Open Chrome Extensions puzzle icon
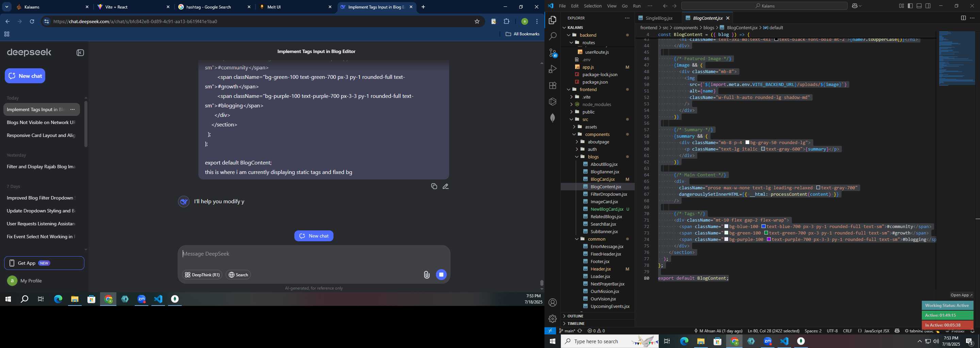980x348 pixels. 506,22
